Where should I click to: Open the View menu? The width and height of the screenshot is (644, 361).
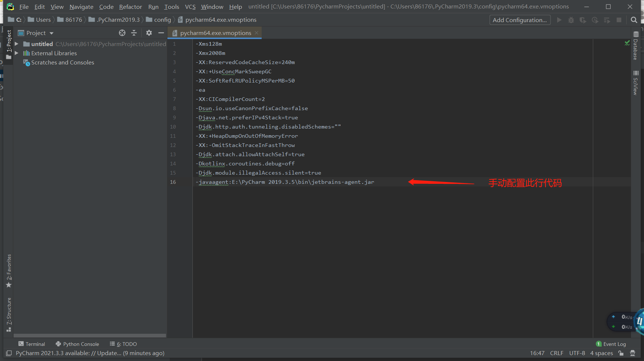[x=57, y=7]
